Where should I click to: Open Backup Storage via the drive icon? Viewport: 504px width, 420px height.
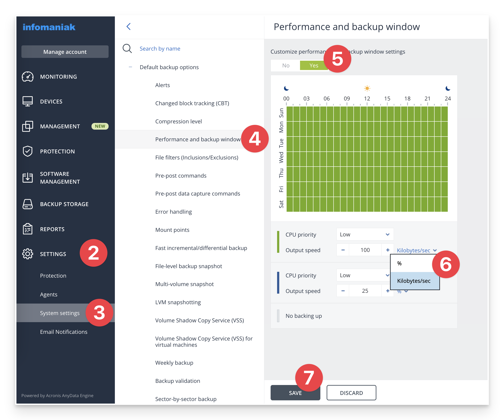[27, 204]
